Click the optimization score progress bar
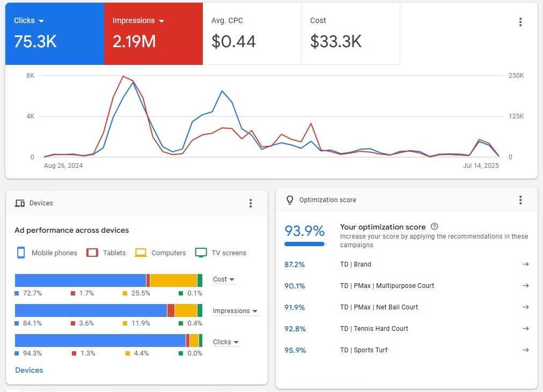 pyautogui.click(x=305, y=244)
